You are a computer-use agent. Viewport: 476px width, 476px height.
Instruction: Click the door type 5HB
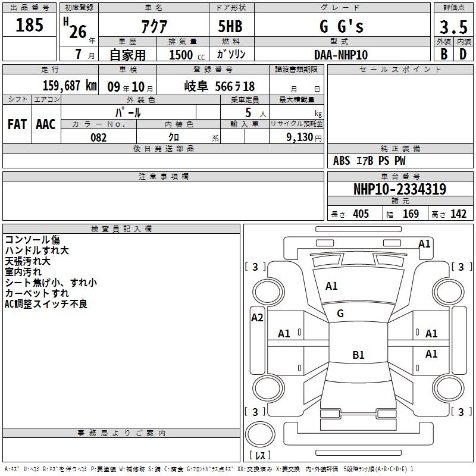(x=230, y=26)
